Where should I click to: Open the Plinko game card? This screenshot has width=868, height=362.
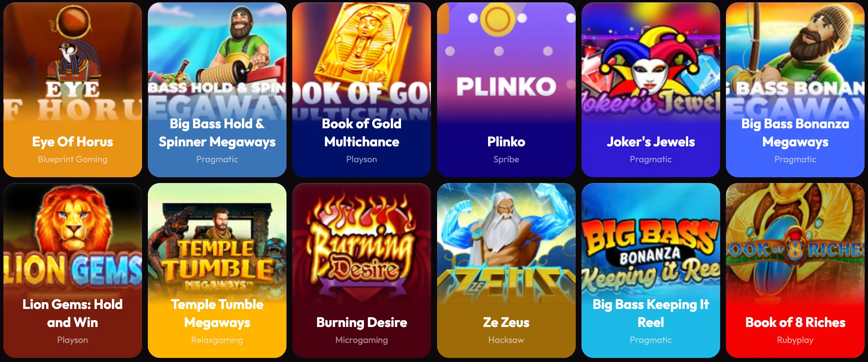click(x=506, y=89)
